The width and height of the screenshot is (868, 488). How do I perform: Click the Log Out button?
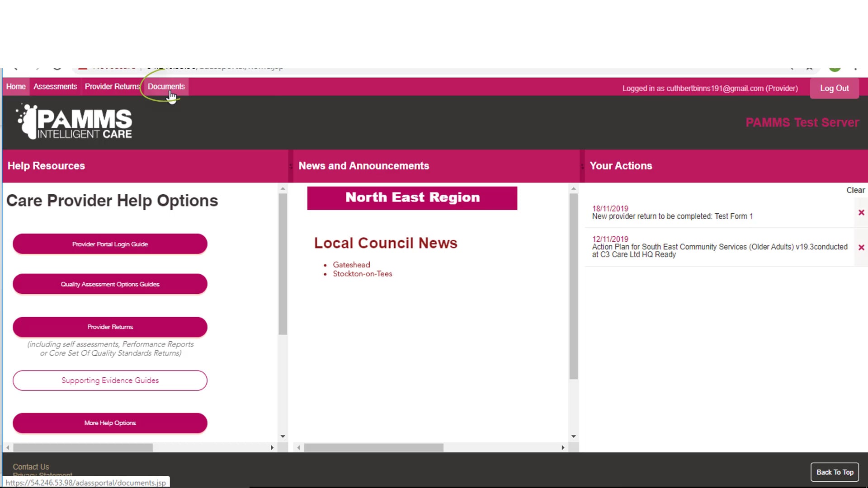[834, 88]
